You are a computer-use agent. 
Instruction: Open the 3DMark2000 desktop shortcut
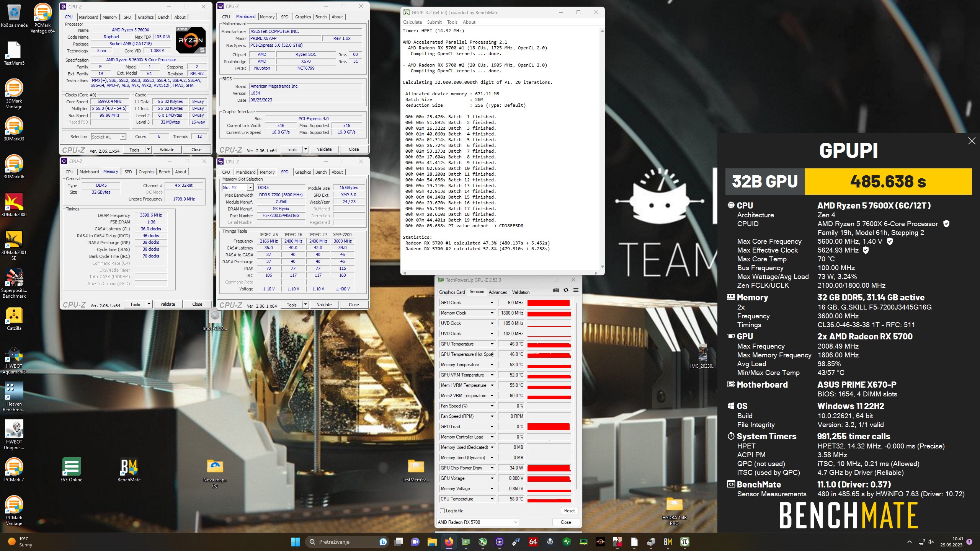coord(14,205)
